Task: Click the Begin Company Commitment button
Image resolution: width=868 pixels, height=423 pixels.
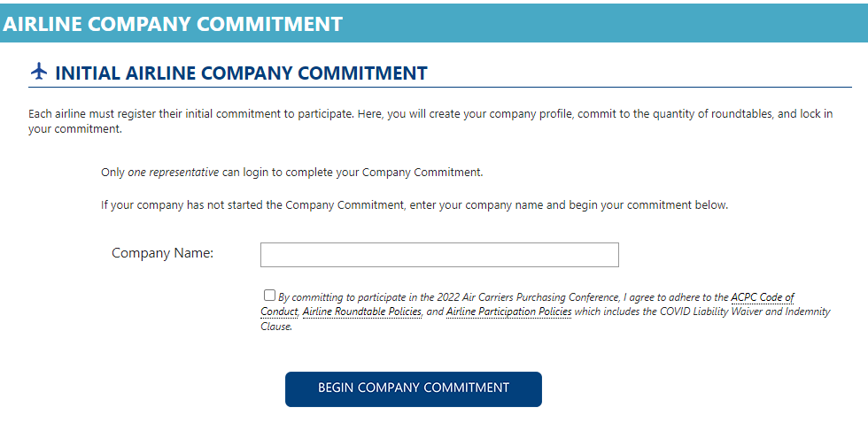Action: (x=414, y=389)
